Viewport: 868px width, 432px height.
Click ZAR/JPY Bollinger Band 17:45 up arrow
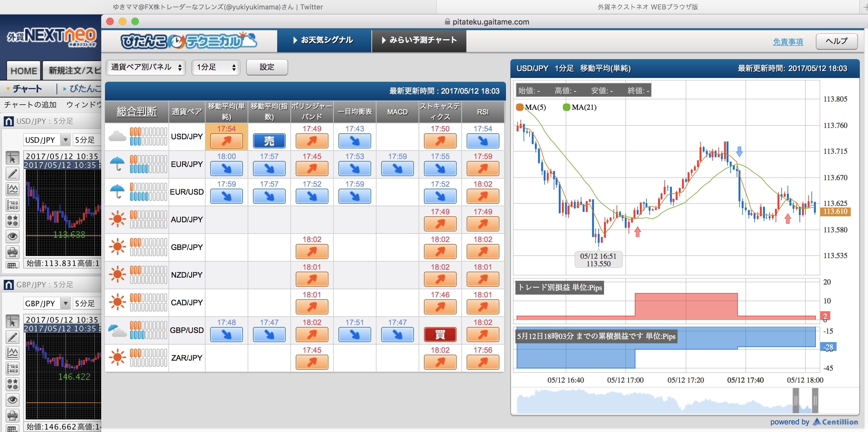click(x=312, y=362)
